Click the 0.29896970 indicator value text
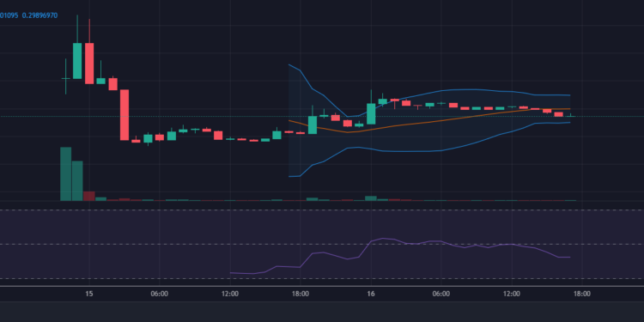644x322 pixels. pyautogui.click(x=39, y=15)
